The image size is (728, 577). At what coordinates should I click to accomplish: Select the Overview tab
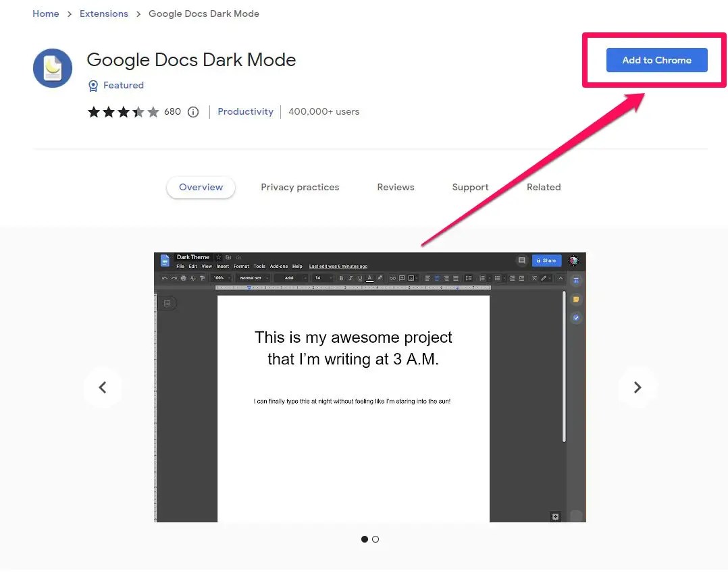click(201, 187)
